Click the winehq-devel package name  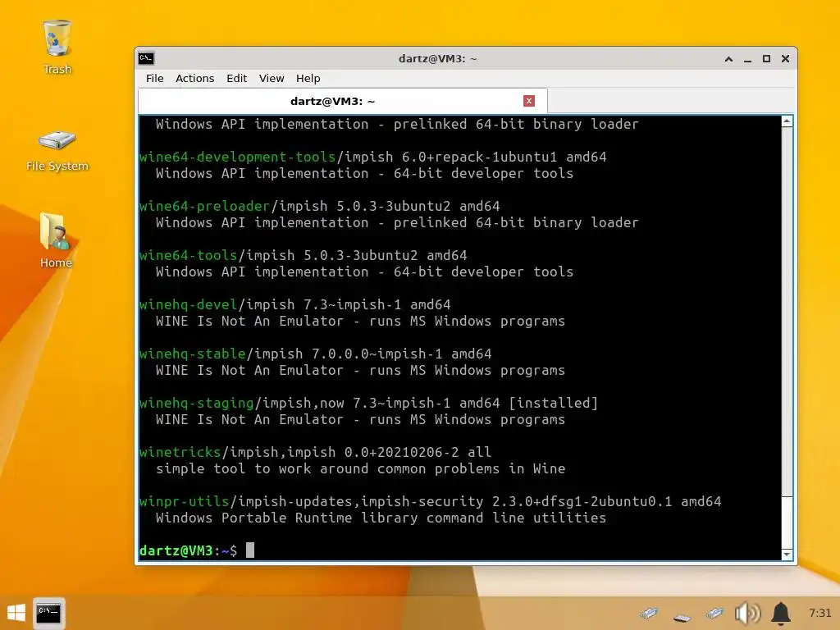[x=188, y=305]
